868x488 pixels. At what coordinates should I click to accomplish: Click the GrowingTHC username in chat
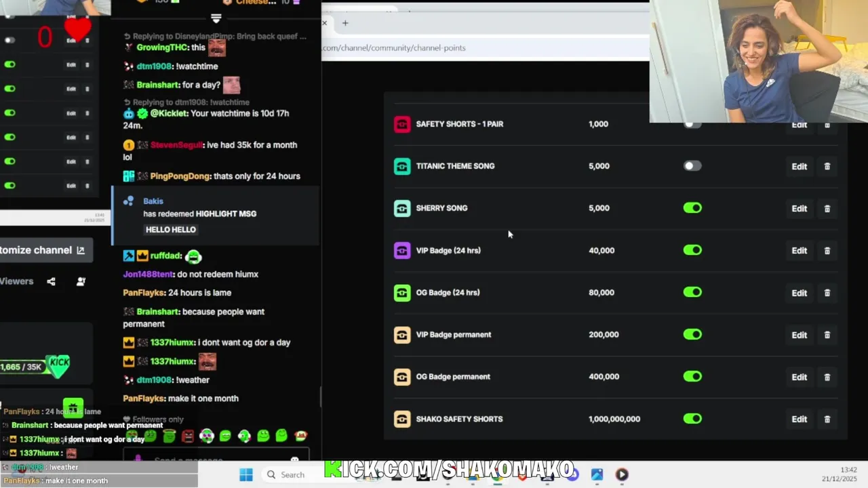163,48
